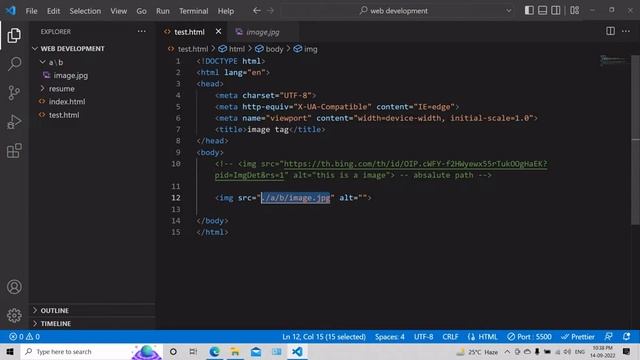Open the Search view icon
Image resolution: width=640 pixels, height=360 pixels.
coord(14,64)
